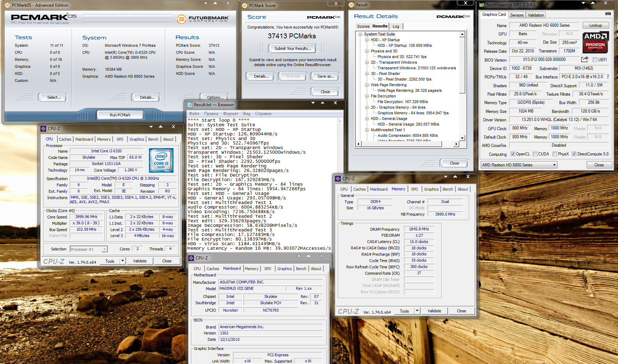
Task: Click the PCMark Score window title icon
Action: coord(245,6)
